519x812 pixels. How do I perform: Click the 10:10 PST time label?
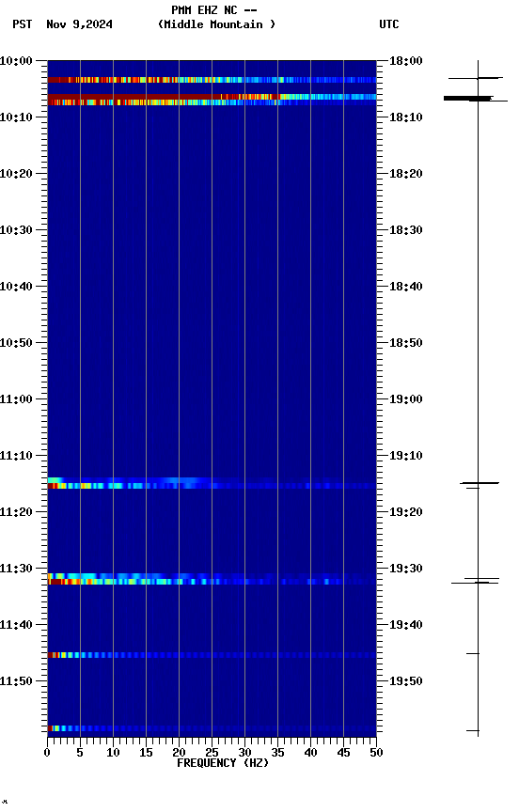coord(16,117)
